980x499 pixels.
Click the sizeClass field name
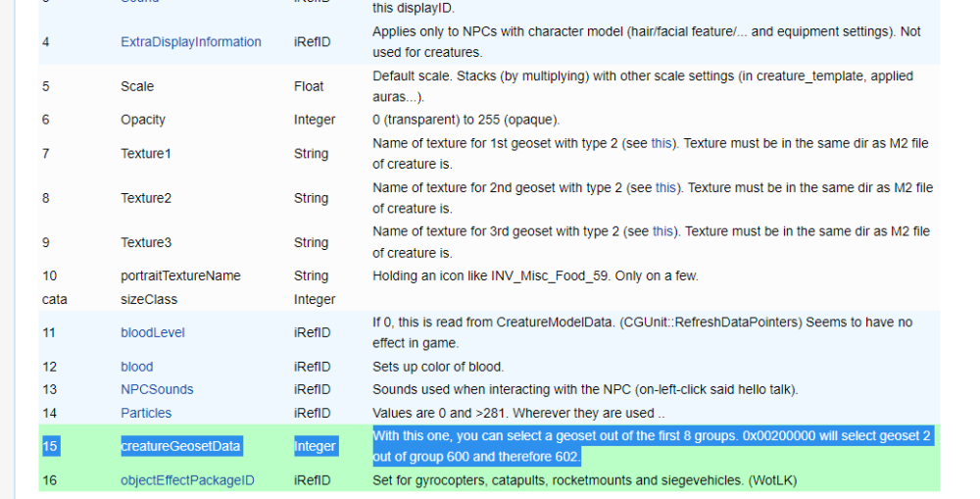tap(149, 299)
